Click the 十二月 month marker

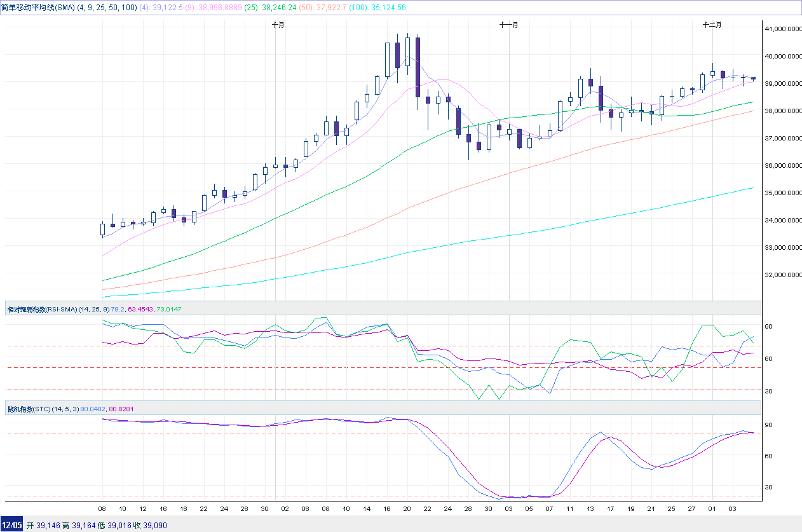(x=712, y=25)
